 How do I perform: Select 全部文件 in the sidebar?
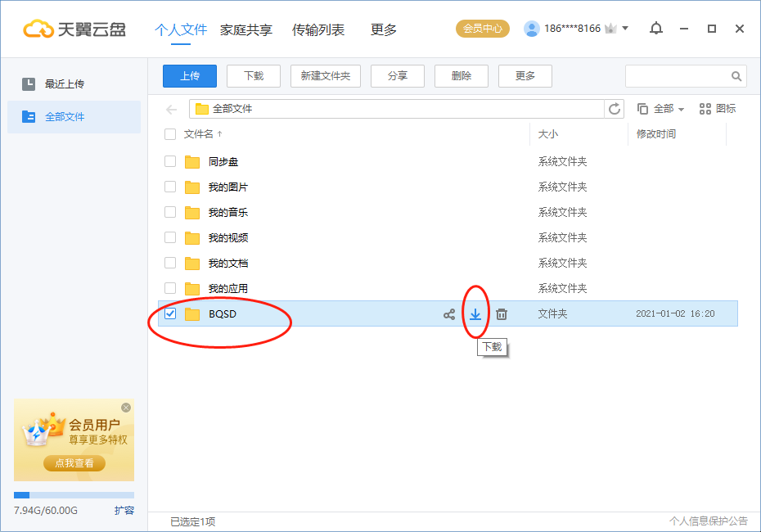coord(74,116)
